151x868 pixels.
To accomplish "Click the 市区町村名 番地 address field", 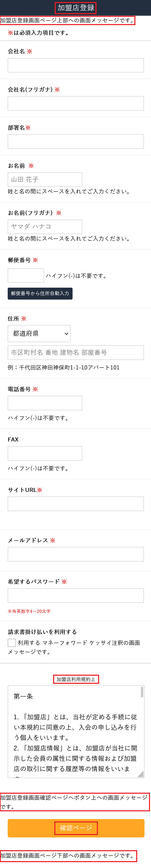I will pos(75,352).
